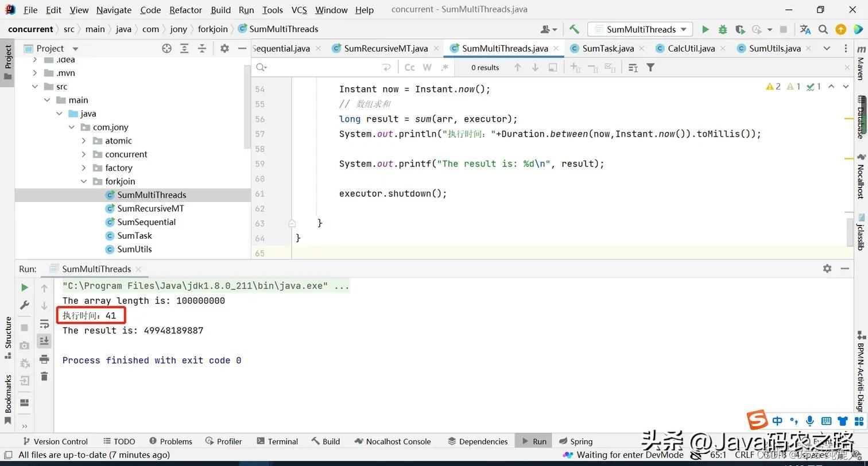Run the SumMultiThreads configuration

706,29
